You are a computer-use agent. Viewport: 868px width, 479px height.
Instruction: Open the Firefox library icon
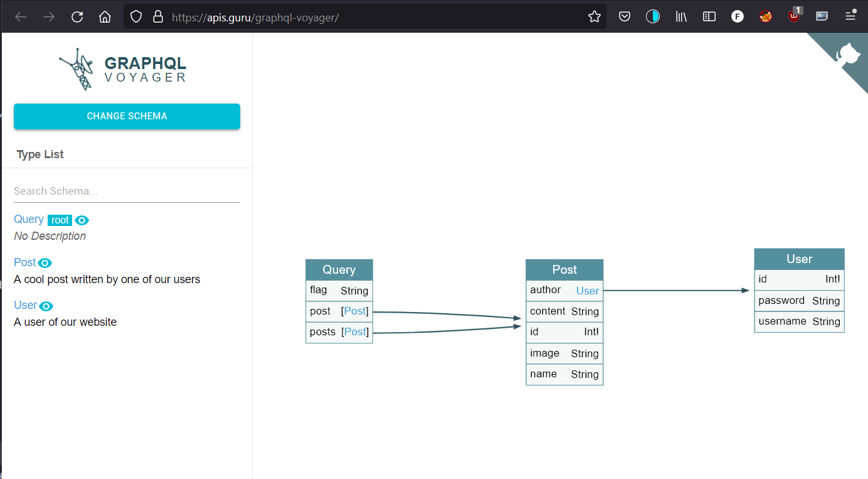681,17
